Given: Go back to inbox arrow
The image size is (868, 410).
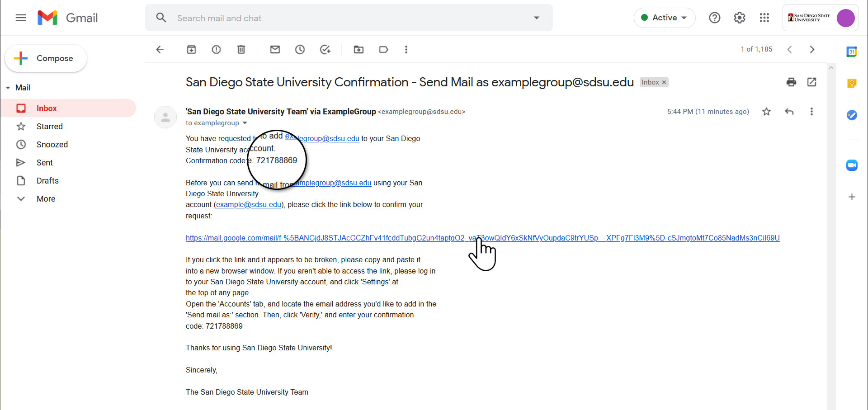Looking at the screenshot, I should (160, 49).
